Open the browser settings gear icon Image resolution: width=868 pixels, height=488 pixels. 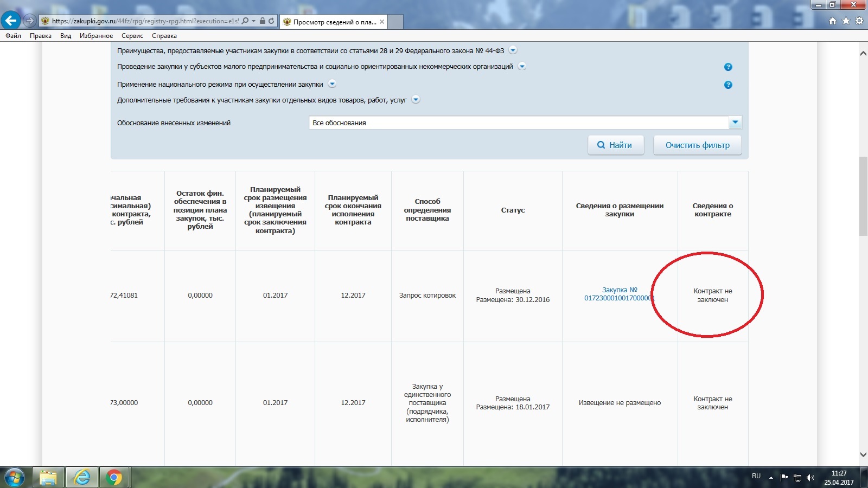pyautogui.click(x=859, y=21)
